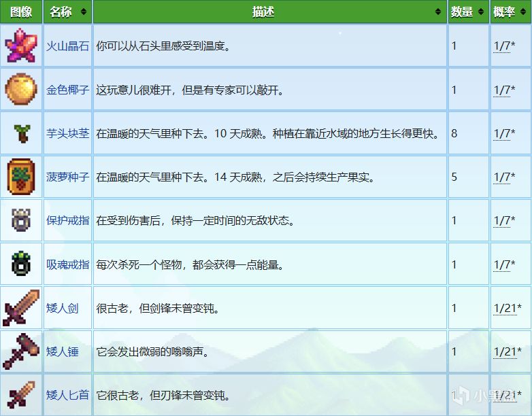532x416 pixels.
Task: Click the 1/7* probability for 芋头块茎
Action: click(504, 133)
